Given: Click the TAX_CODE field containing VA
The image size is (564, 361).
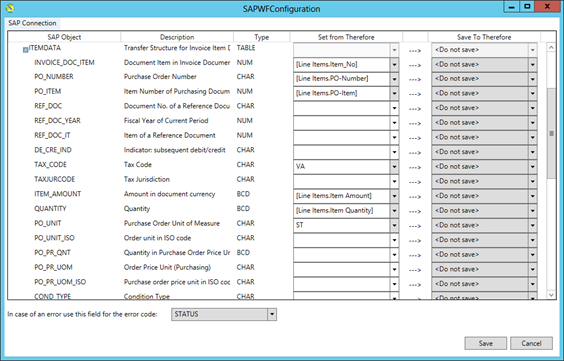Looking at the screenshot, I should coord(342,167).
